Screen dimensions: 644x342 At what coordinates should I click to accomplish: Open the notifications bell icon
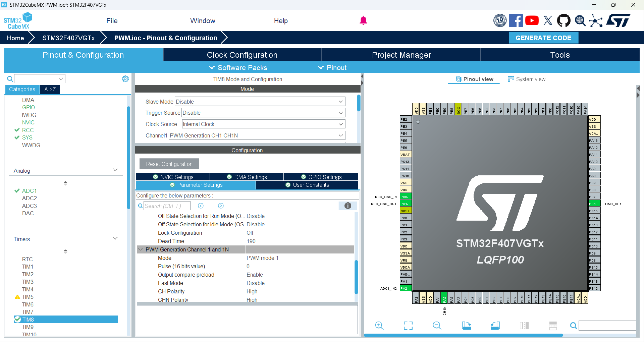pos(363,20)
